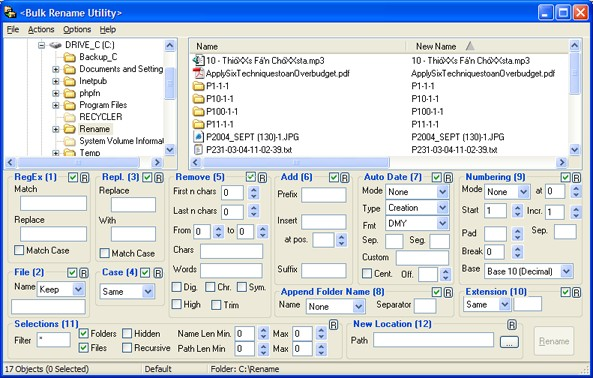Click the JPG icon of P2004_SEPT file
The width and height of the screenshot is (593, 378).
click(198, 137)
